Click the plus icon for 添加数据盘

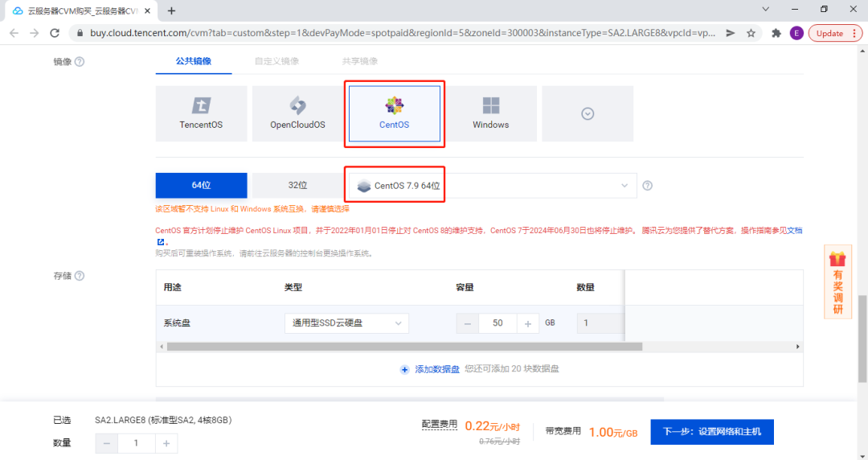(x=404, y=370)
